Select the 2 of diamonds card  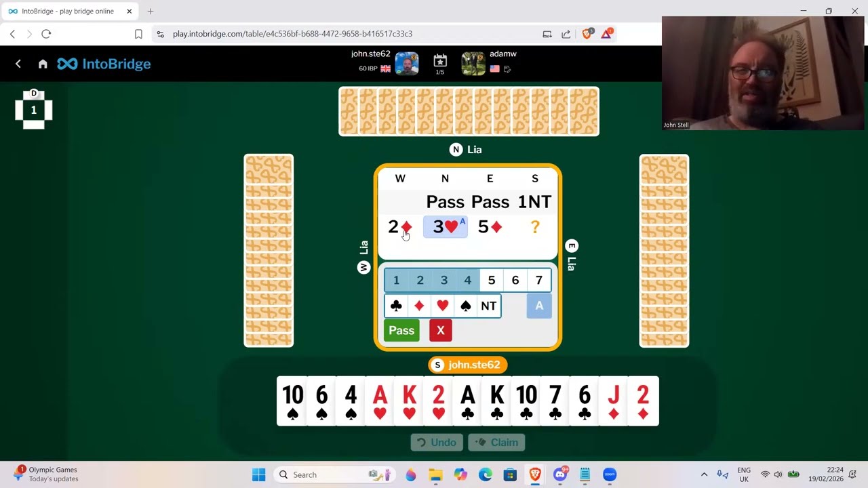644,401
